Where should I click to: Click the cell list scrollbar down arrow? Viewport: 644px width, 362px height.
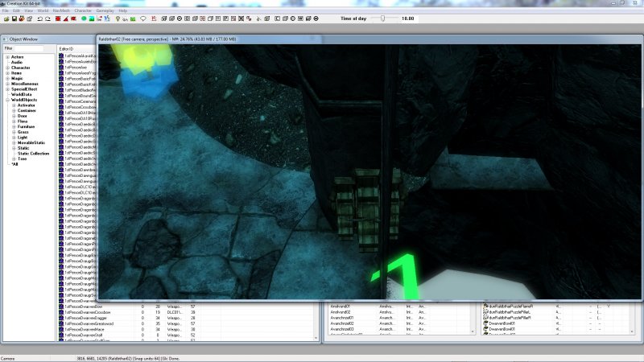[473, 331]
